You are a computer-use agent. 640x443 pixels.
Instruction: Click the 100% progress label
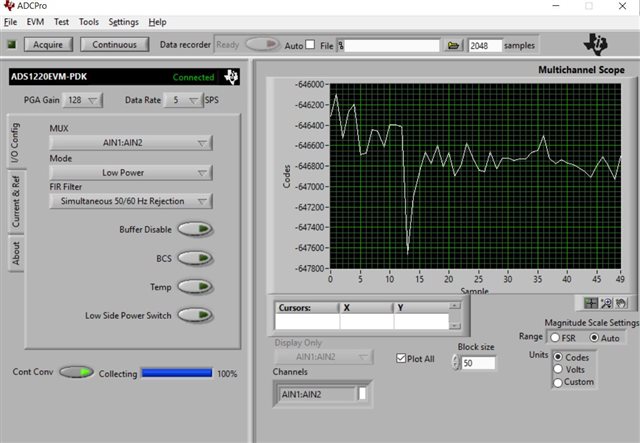tap(227, 374)
